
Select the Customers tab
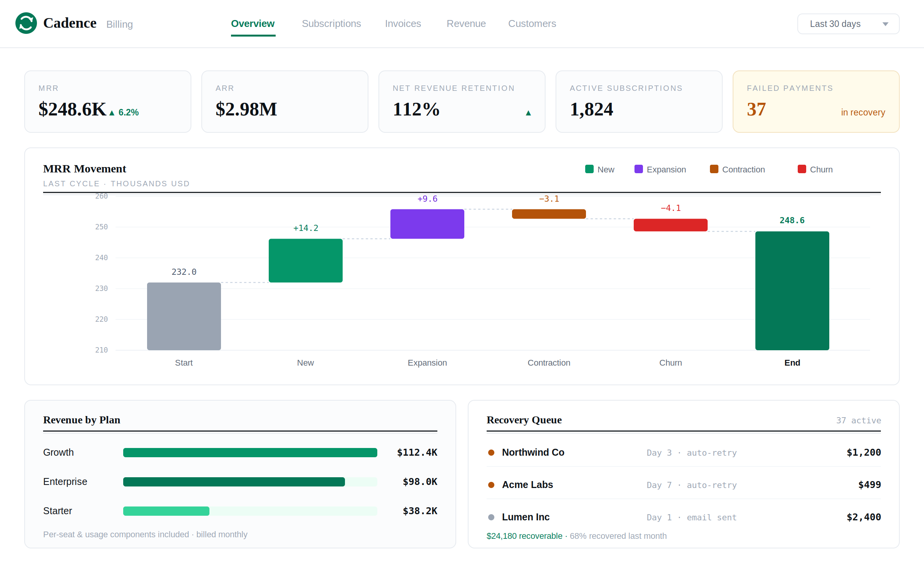532,24
